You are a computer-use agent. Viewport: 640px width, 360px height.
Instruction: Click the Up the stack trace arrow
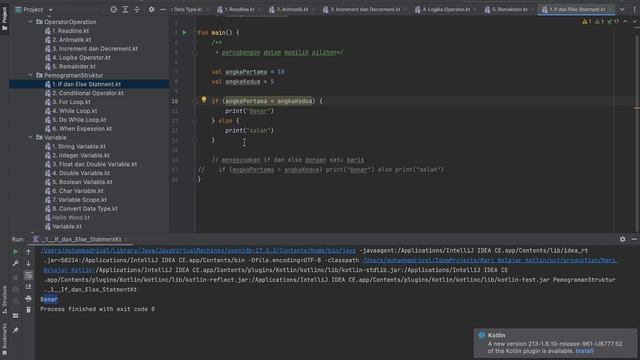[x=28, y=252]
